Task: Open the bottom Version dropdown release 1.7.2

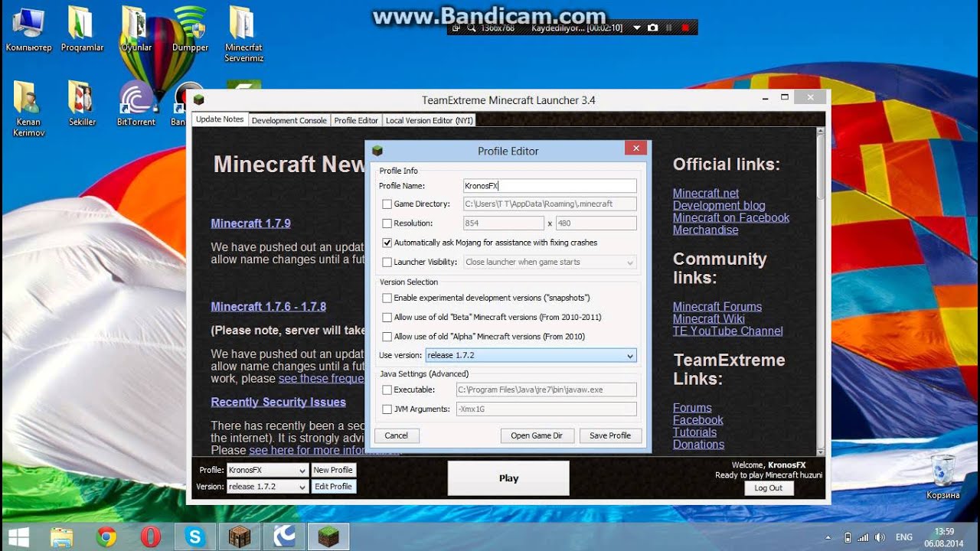Action: coord(267,486)
